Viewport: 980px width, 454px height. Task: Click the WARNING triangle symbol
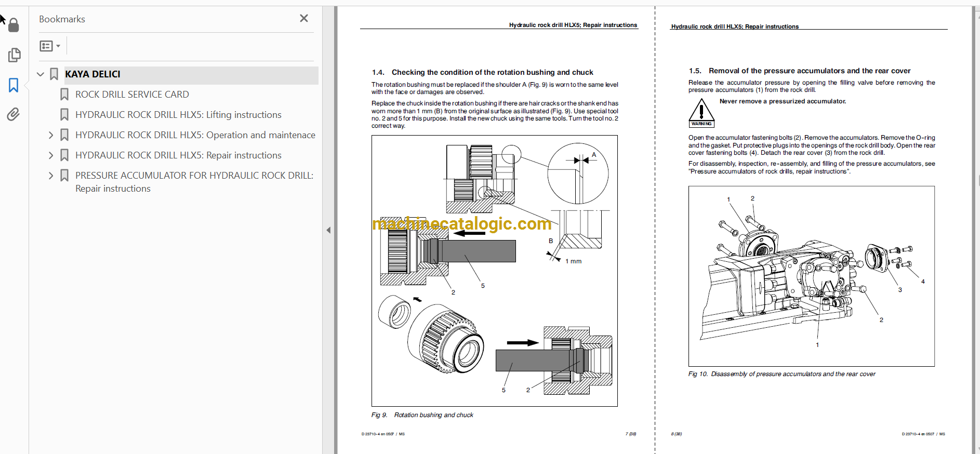coord(701,113)
